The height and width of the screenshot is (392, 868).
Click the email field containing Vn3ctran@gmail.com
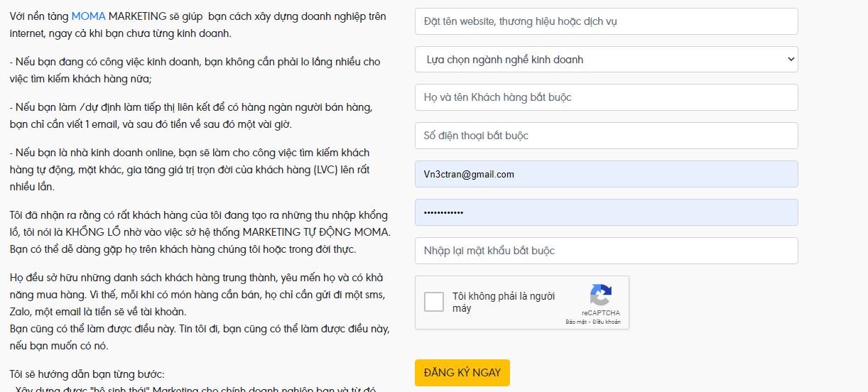606,174
